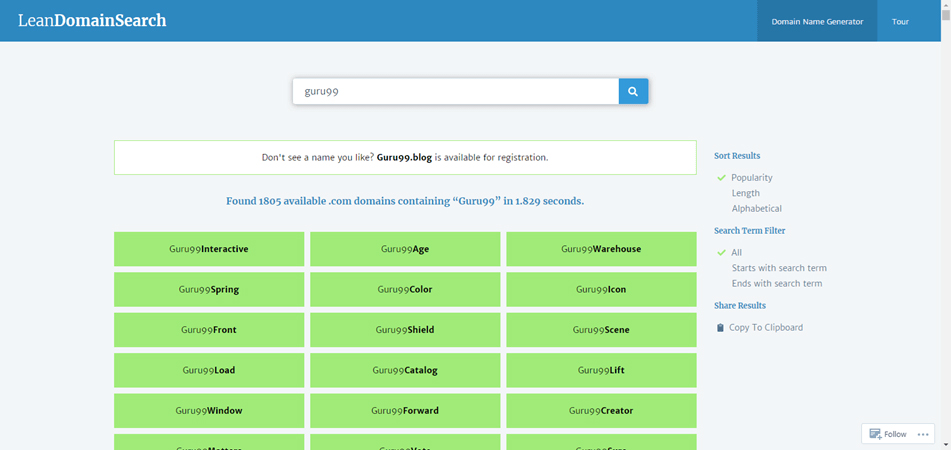Click the magnifier search button

tap(633, 92)
